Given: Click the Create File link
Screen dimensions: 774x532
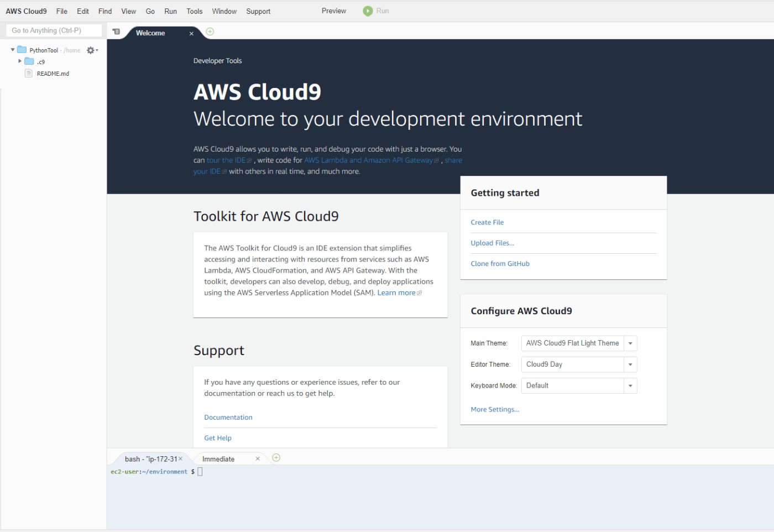Looking at the screenshot, I should tap(487, 222).
